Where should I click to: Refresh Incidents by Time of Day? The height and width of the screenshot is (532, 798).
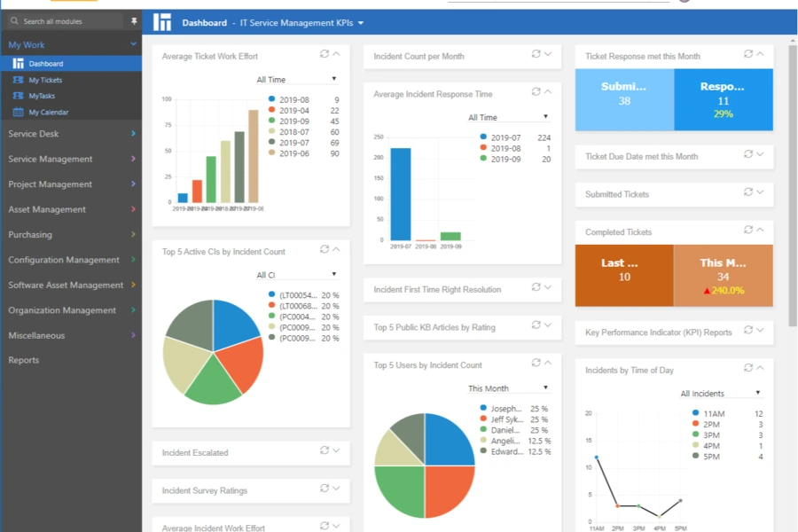coord(748,368)
